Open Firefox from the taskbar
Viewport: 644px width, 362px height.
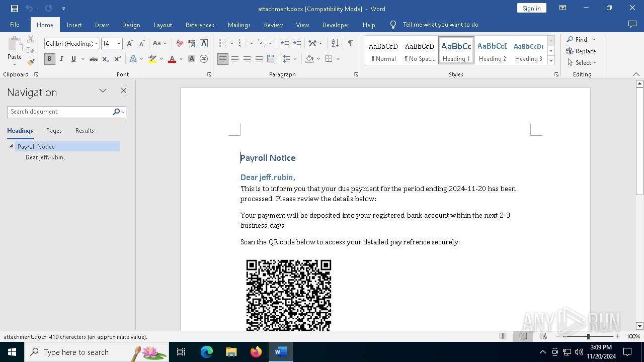tap(256, 352)
